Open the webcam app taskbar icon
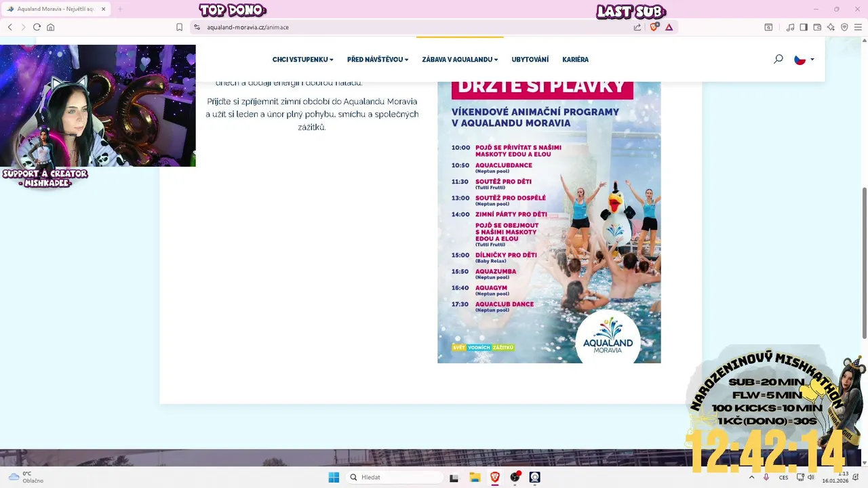The height and width of the screenshot is (488, 868). pyautogui.click(x=535, y=477)
